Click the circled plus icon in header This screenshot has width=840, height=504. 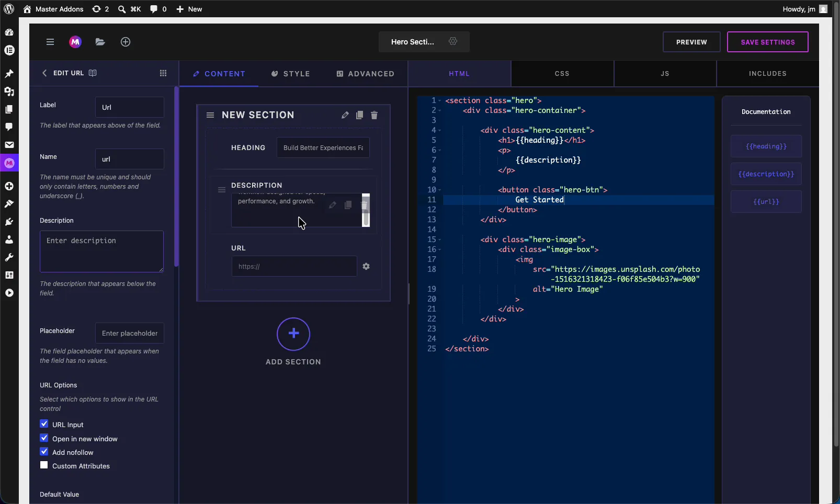(126, 42)
